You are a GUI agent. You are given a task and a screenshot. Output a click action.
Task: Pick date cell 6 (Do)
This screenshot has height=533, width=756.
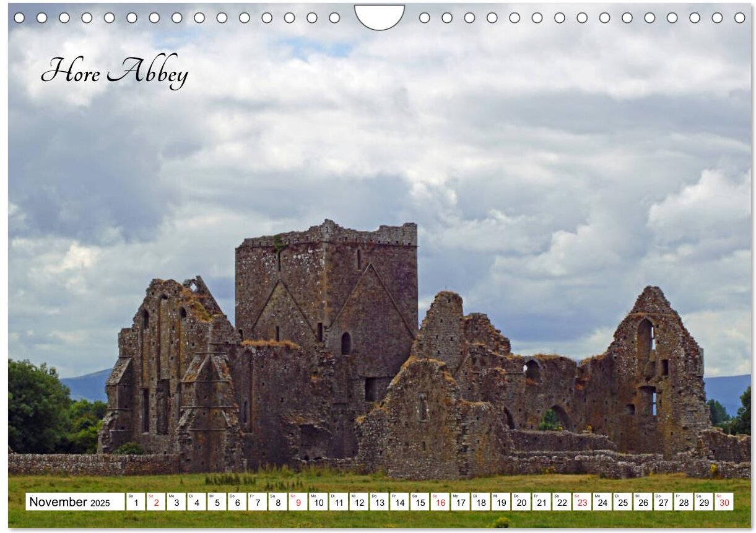point(237,501)
